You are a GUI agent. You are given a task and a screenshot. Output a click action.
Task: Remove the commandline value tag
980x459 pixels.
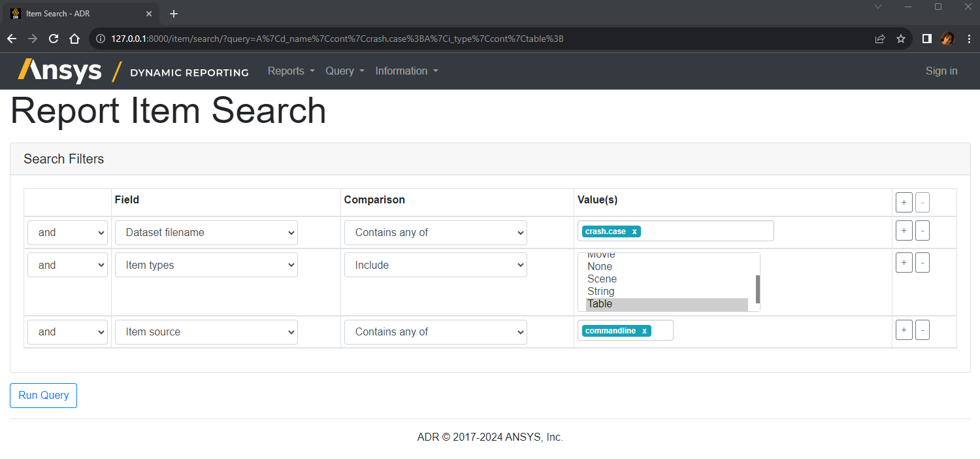pos(644,331)
